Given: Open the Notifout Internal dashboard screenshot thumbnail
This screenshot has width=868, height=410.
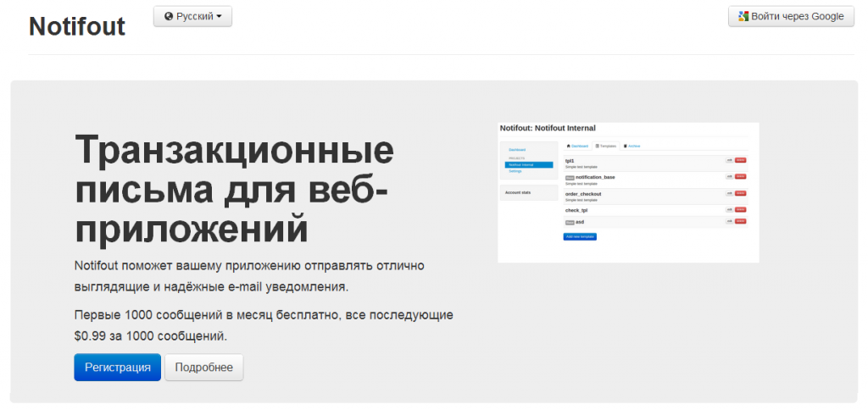Looking at the screenshot, I should point(628,192).
